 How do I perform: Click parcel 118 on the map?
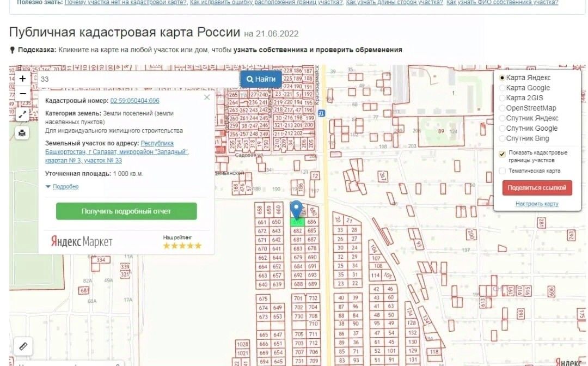tap(434, 352)
